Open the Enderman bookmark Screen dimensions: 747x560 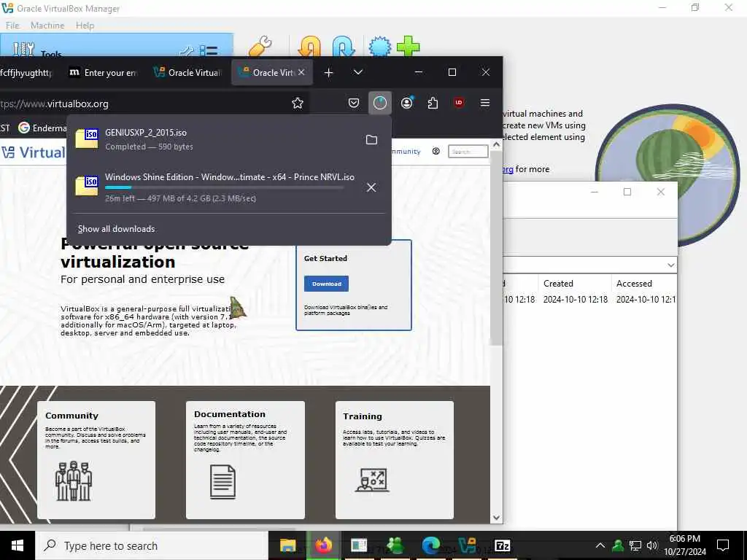tap(43, 128)
